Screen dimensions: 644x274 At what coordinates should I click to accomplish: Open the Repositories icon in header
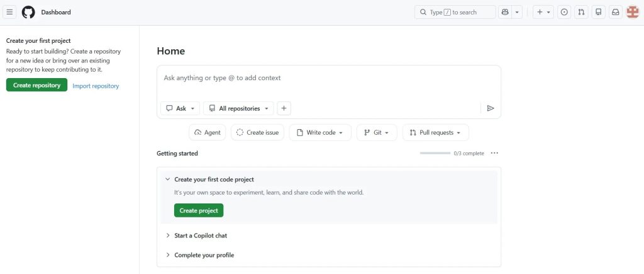pyautogui.click(x=599, y=12)
